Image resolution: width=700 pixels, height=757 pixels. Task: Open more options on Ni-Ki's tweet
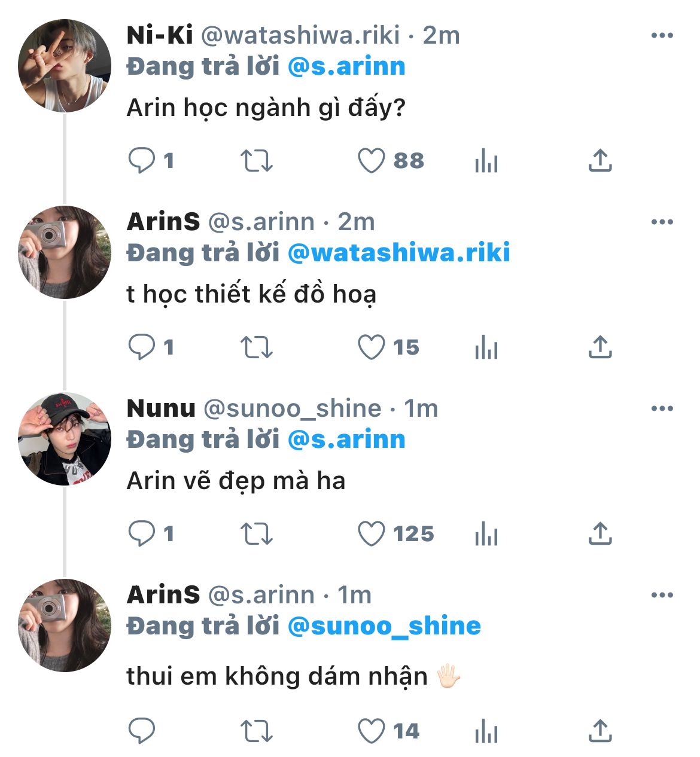tap(662, 36)
